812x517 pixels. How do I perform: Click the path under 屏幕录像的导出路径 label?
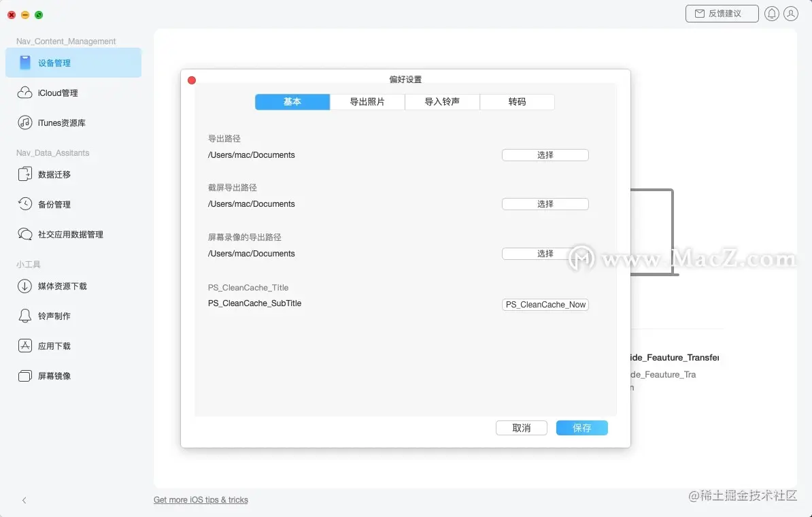(x=251, y=253)
